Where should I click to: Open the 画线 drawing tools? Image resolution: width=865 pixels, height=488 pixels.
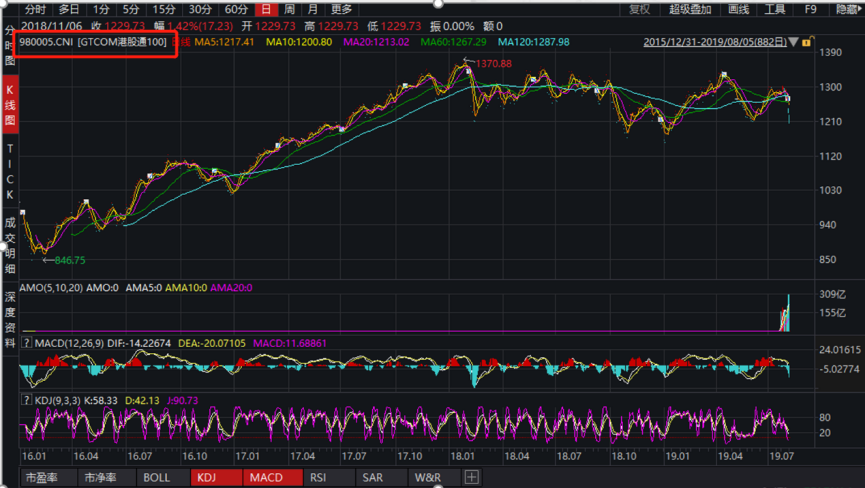coord(739,9)
